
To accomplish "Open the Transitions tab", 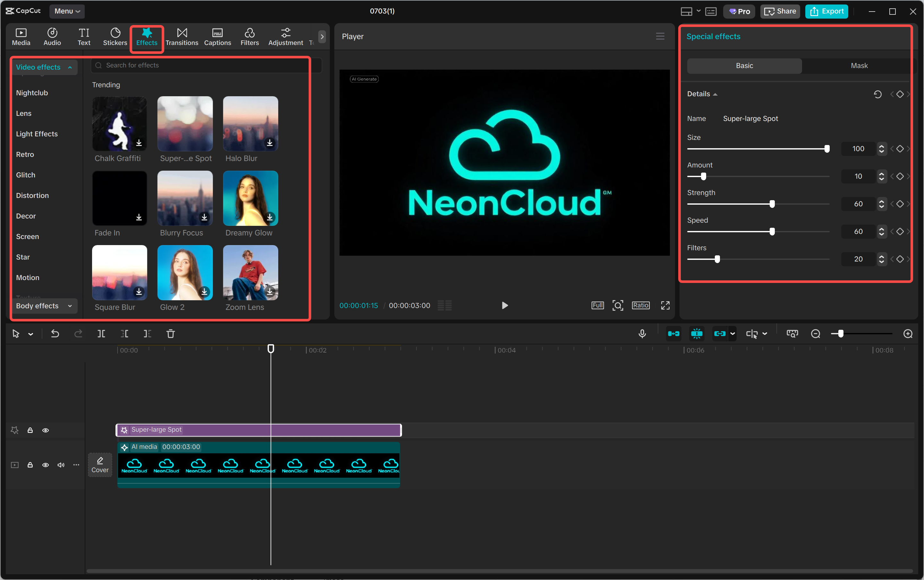I will 182,37.
